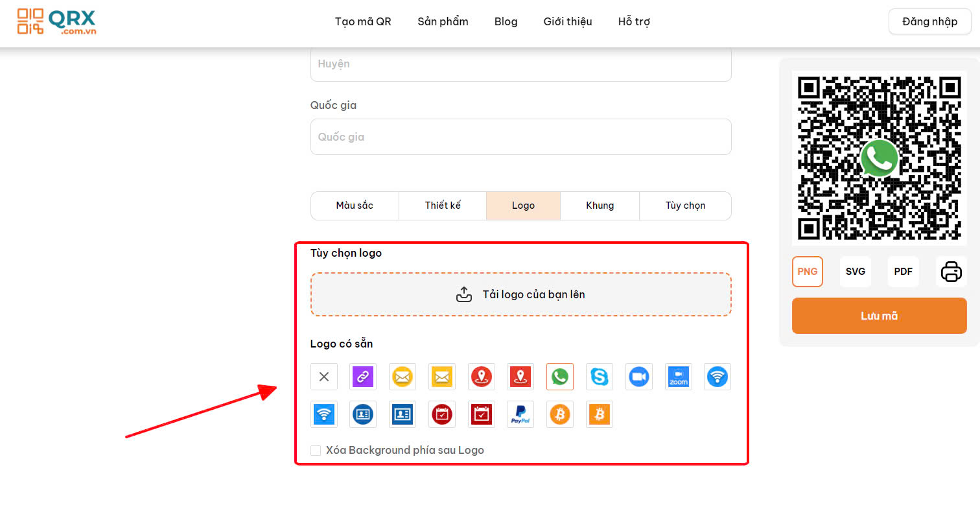The width and height of the screenshot is (980, 507).
Task: Select SVG download format
Action: pos(856,272)
